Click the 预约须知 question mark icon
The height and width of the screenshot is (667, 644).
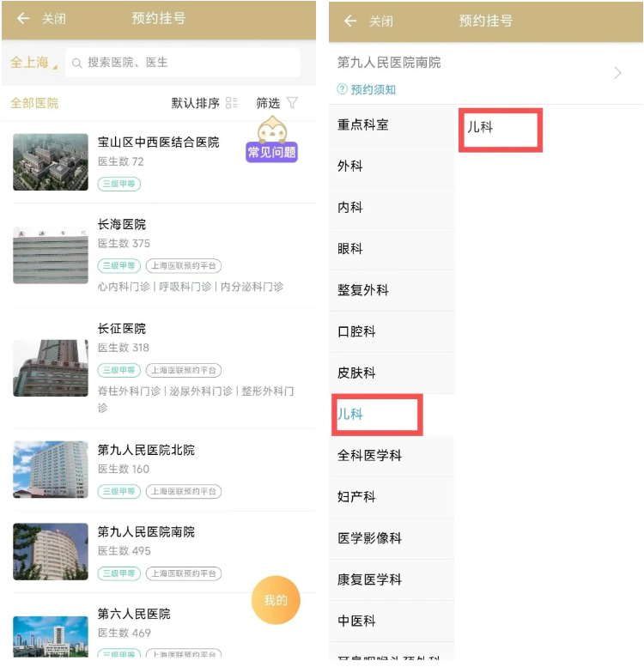pyautogui.click(x=342, y=89)
